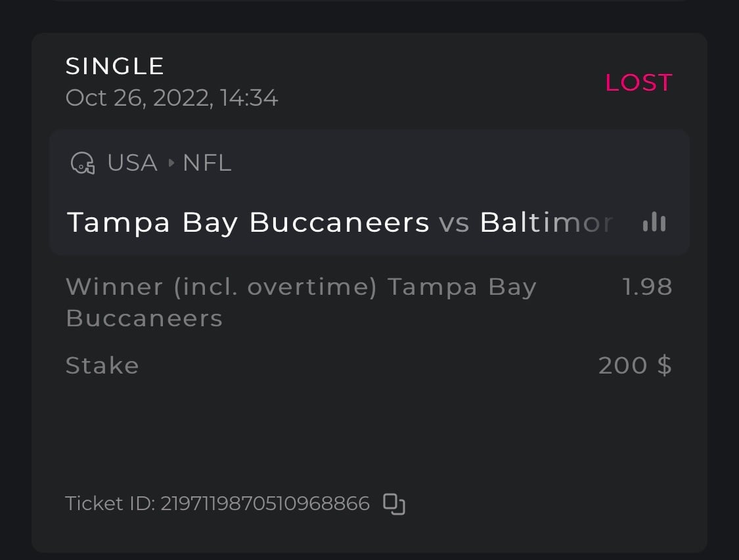
Task: Select the Ticket ID number text
Action: 265,504
